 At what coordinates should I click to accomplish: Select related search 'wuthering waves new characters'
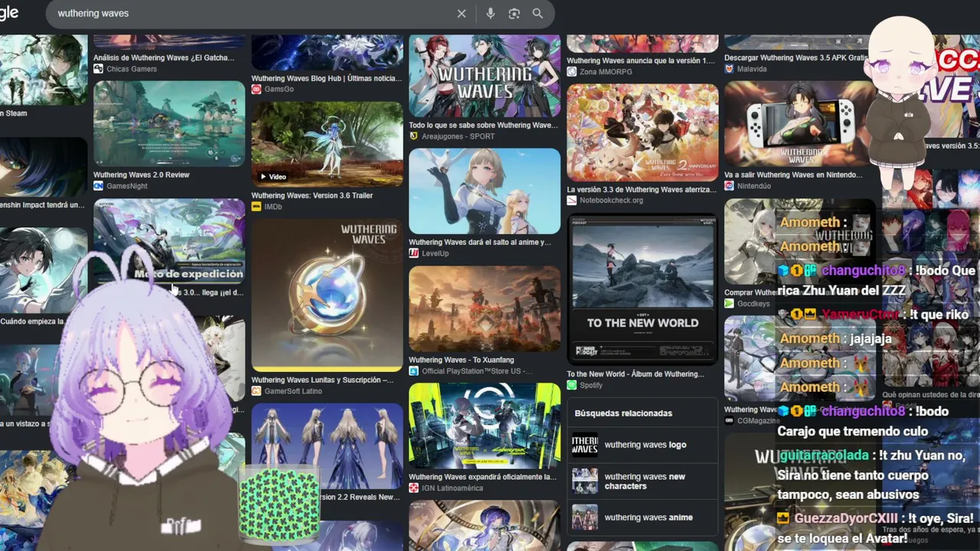(642, 481)
